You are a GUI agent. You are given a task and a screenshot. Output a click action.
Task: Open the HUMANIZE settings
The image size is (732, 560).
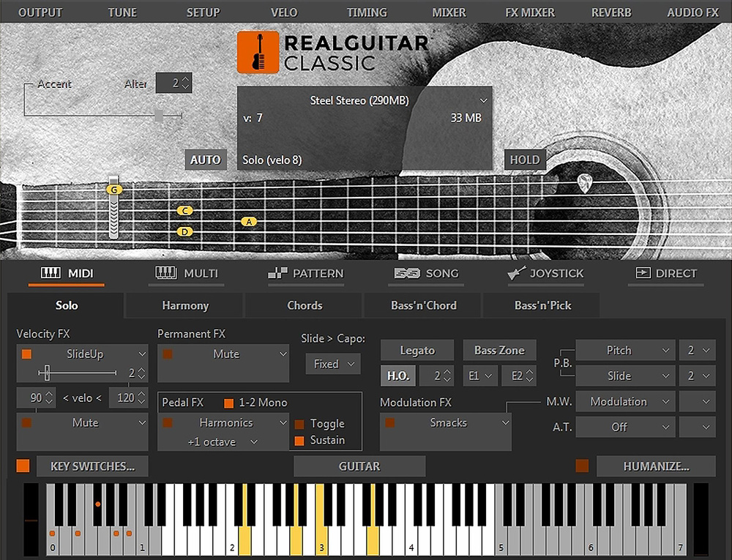[656, 466]
